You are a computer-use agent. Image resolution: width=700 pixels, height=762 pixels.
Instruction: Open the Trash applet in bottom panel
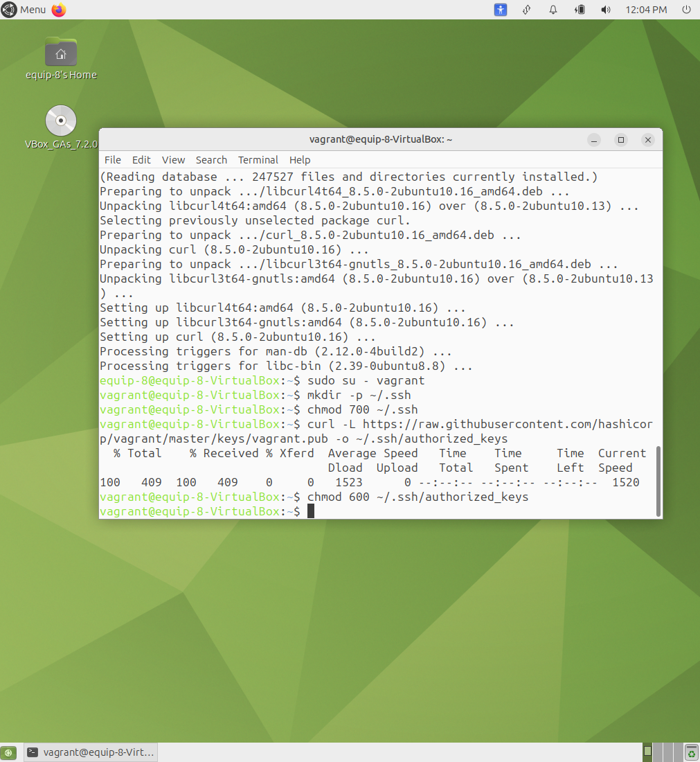point(691,752)
